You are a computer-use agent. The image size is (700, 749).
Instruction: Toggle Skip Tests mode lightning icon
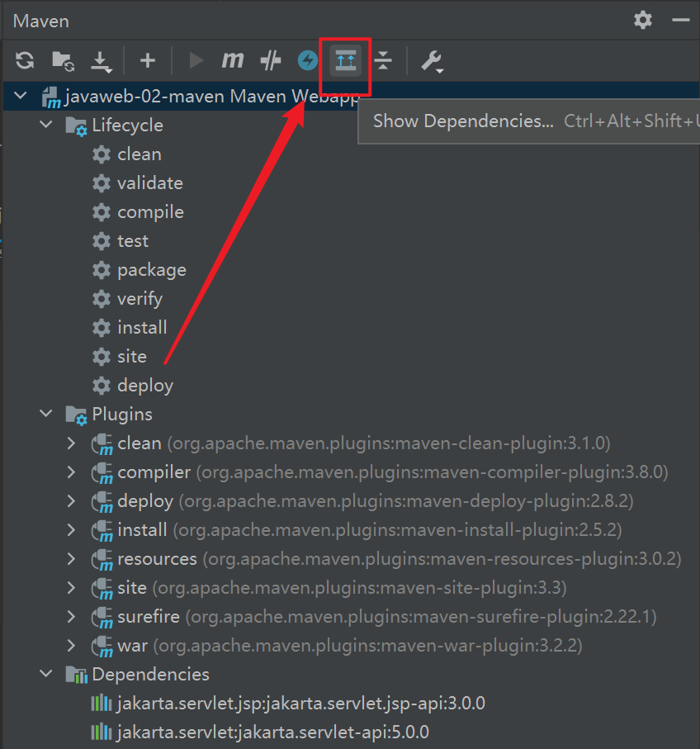pyautogui.click(x=308, y=60)
